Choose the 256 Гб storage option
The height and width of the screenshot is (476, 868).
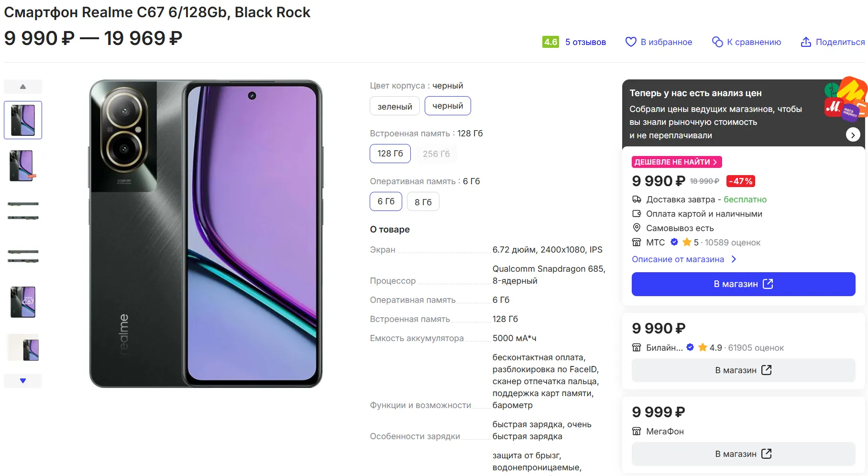(436, 154)
